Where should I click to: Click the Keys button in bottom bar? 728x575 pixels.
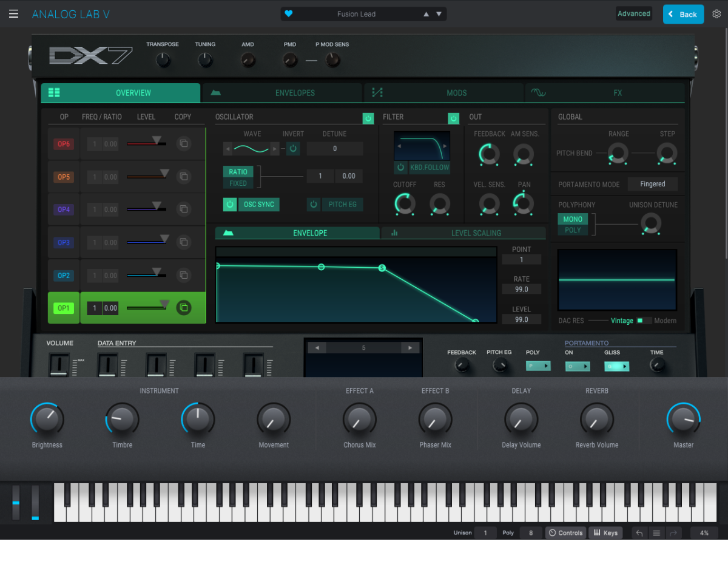(x=605, y=533)
